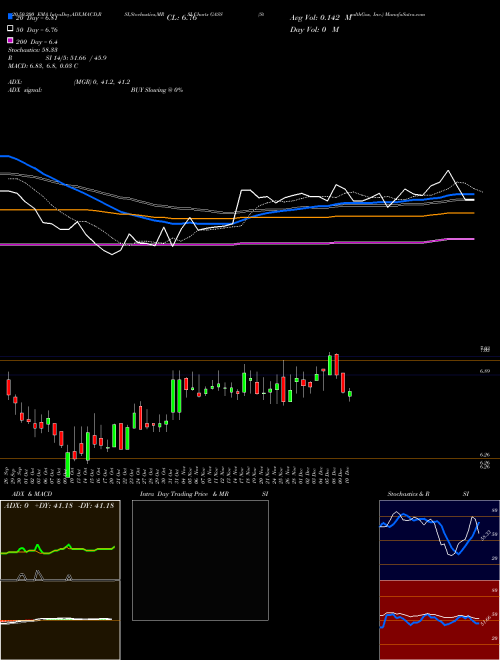Click the 'CL: 6.76' closing price text

[182, 18]
